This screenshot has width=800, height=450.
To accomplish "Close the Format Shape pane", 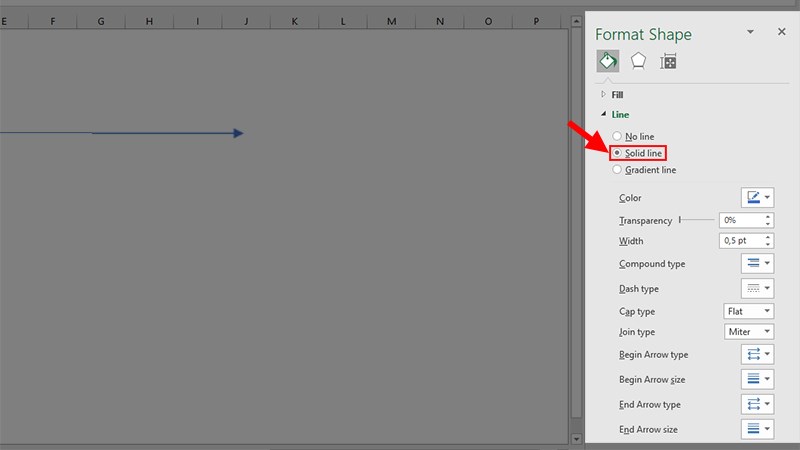I will tap(782, 32).
